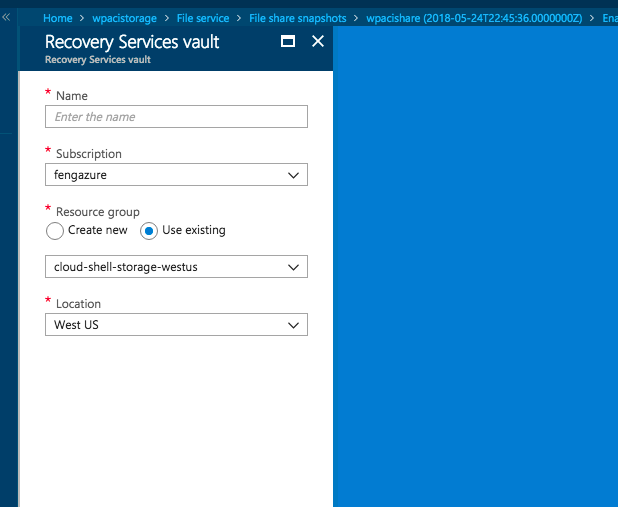Click the Name field label

72,96
